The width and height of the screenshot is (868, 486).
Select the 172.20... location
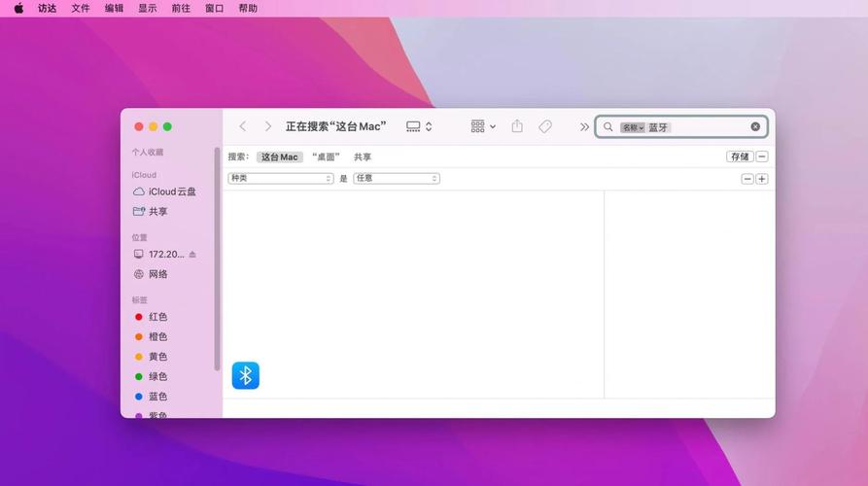159,254
